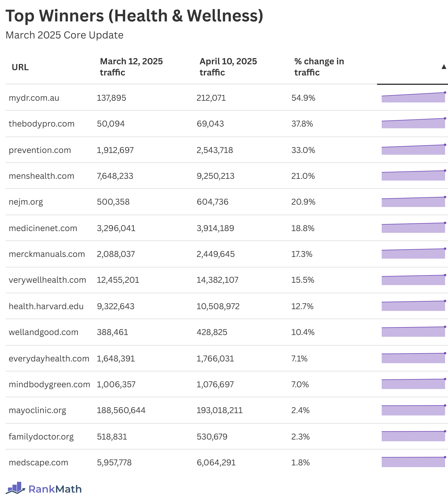The image size is (448, 500).
Task: Click the 33.0% change value
Action: point(303,150)
